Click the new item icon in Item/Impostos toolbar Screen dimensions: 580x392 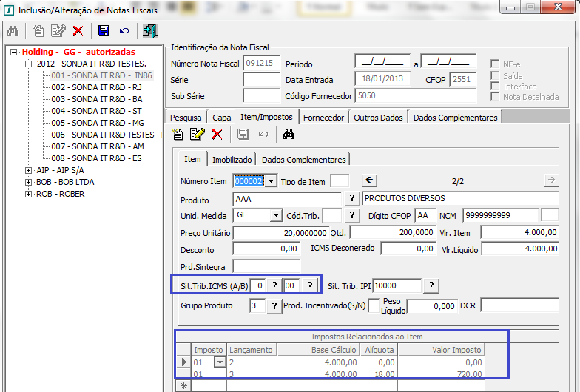click(178, 134)
